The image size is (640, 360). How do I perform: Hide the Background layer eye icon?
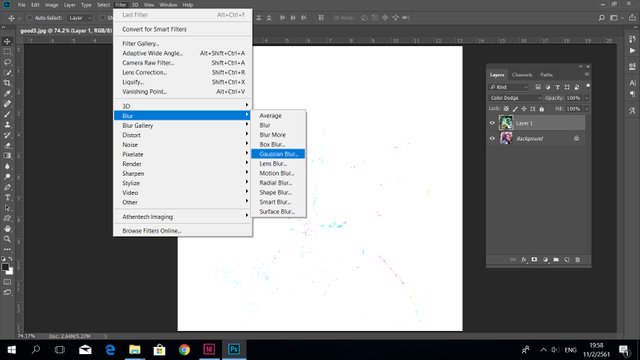(492, 138)
